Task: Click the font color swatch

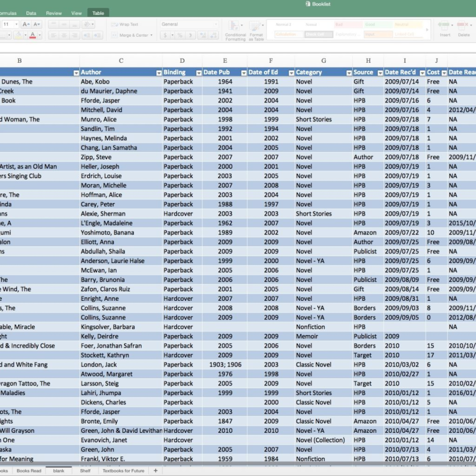Action: 32,34
